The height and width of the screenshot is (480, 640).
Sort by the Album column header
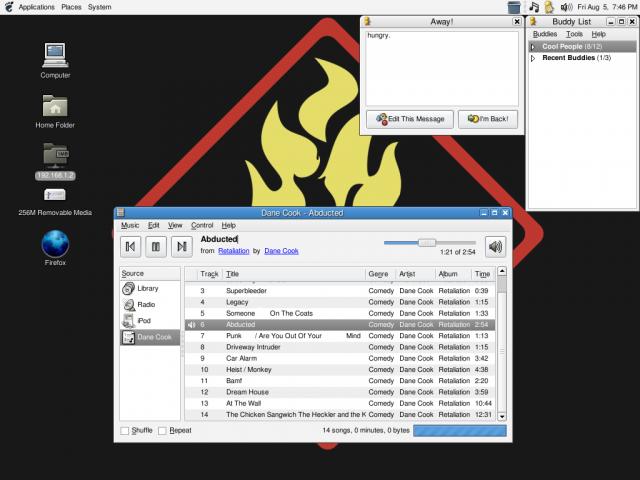(453, 274)
